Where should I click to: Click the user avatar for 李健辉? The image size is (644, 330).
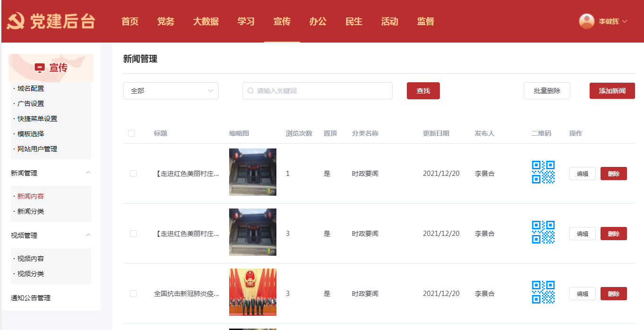coord(586,21)
